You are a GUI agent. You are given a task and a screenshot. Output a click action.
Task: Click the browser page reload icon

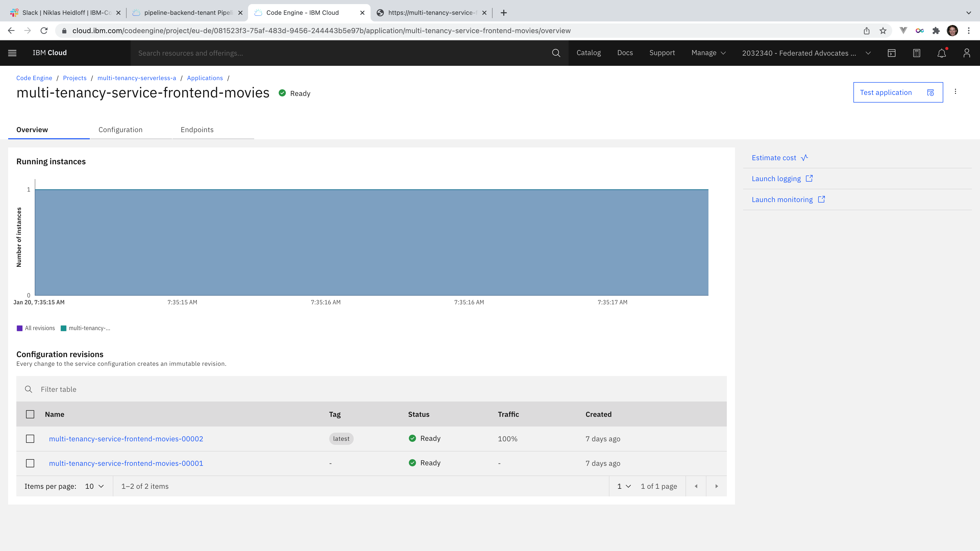coord(44,31)
